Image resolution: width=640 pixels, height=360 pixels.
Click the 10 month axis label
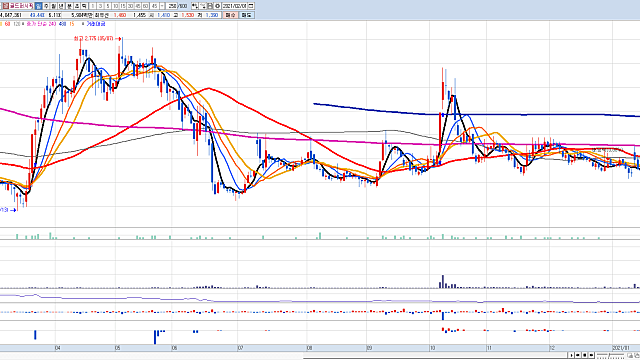(432, 348)
